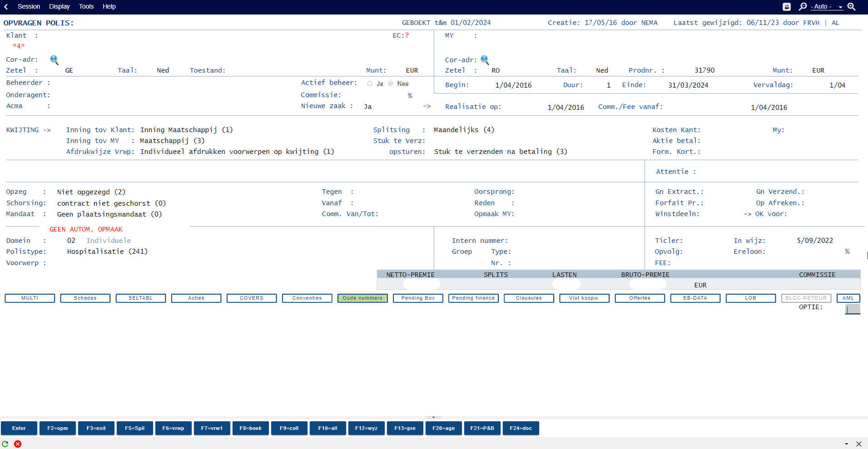Collapse the function key bar handle
Viewport: 868px width, 449px height.
[x=433, y=417]
